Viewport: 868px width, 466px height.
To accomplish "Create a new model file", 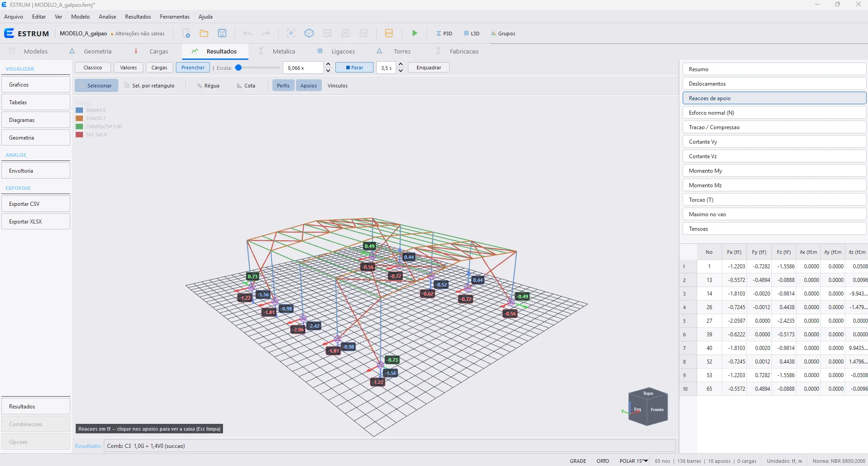I will click(x=186, y=33).
